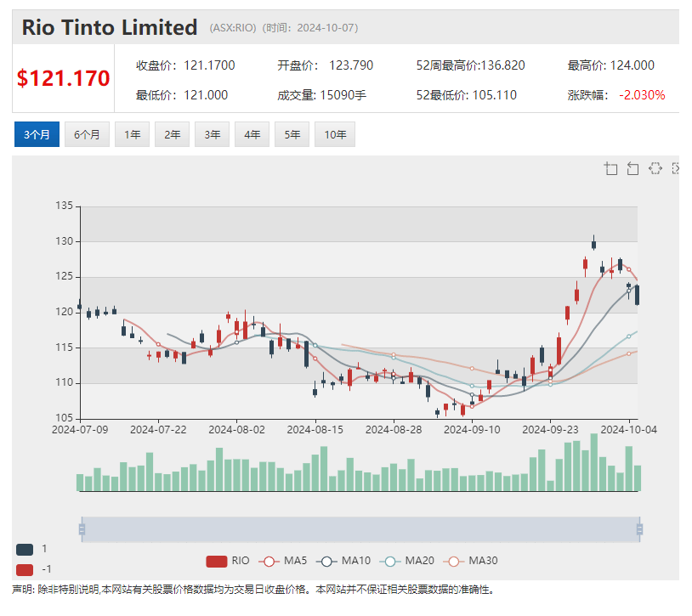
Task: Click the (时间: 2024-10-07) date text
Action: coord(310,28)
